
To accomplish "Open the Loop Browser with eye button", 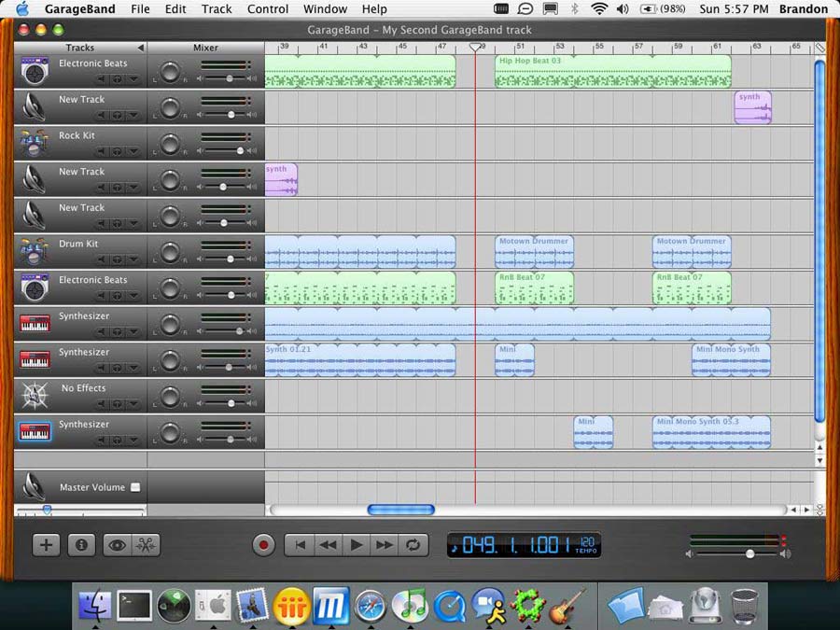I will pos(118,545).
